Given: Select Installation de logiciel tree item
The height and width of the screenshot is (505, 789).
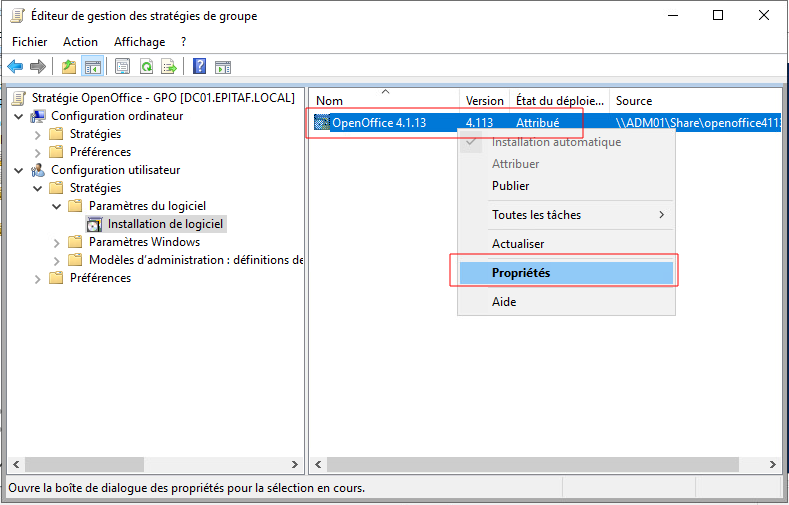Looking at the screenshot, I should coord(165,224).
